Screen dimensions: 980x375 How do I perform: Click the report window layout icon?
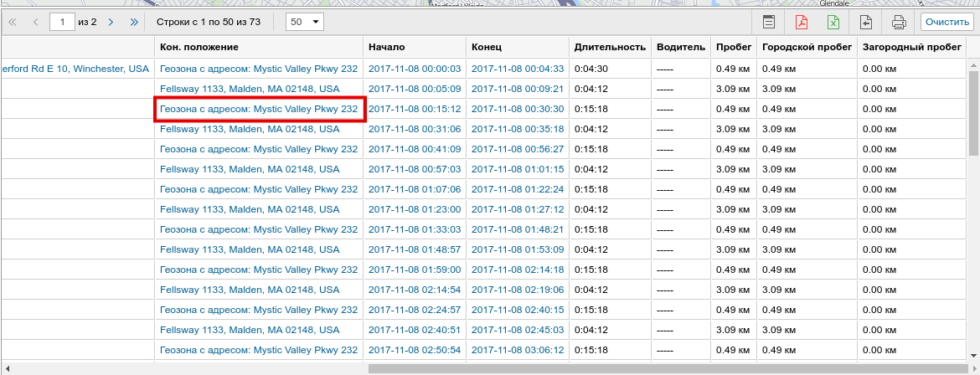[x=768, y=22]
